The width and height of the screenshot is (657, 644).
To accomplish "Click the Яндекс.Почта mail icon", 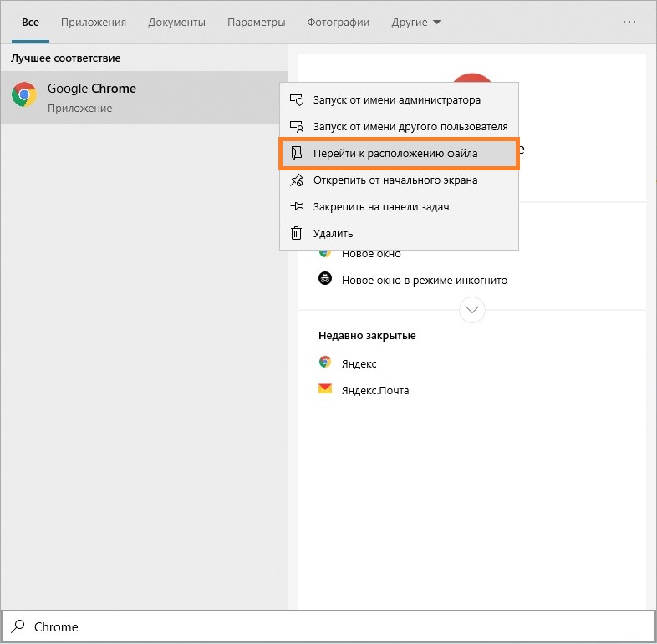I will 325,389.
